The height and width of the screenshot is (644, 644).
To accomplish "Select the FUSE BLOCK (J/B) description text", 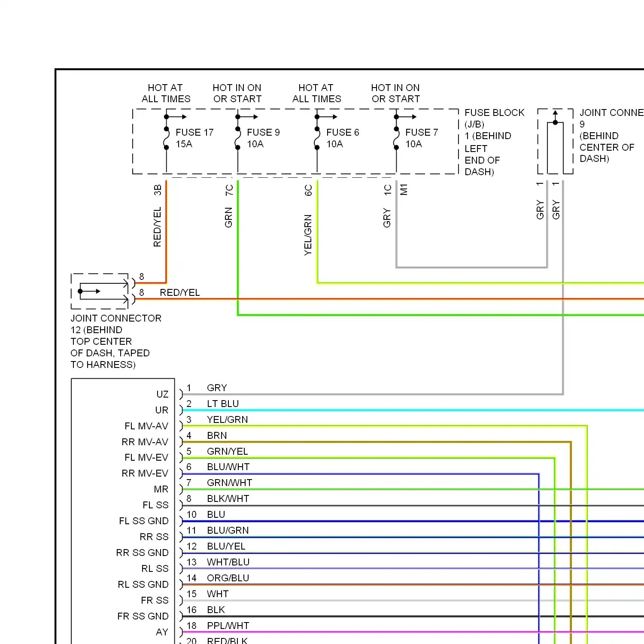I will [495, 142].
